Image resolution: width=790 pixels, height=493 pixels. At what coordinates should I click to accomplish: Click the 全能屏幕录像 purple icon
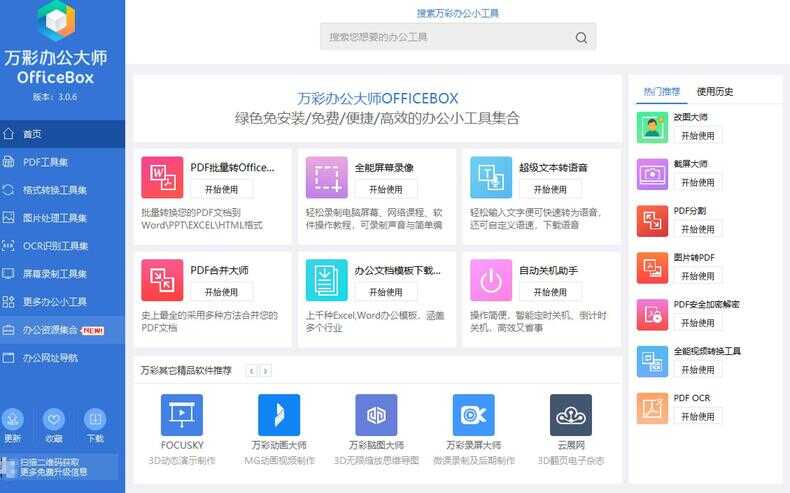[326, 177]
